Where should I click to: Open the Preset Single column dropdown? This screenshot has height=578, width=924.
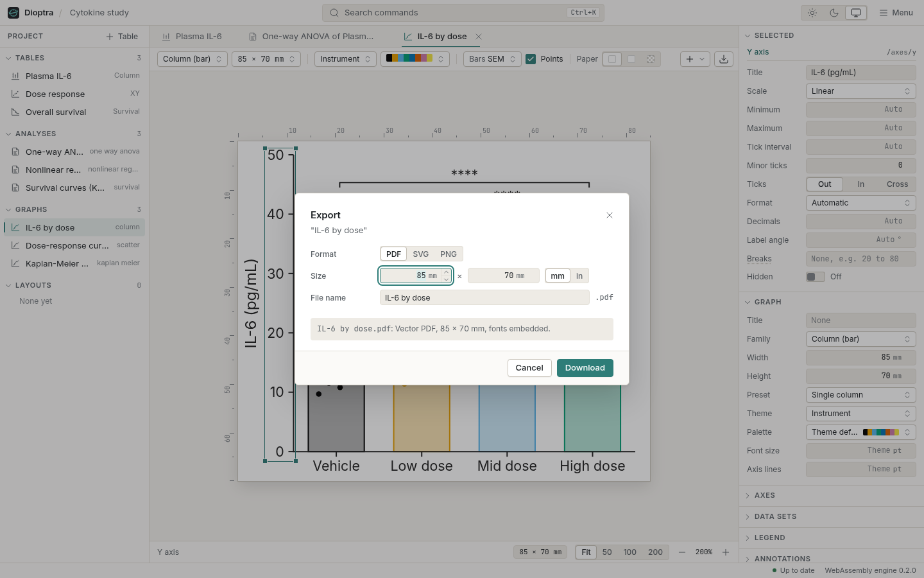click(860, 395)
